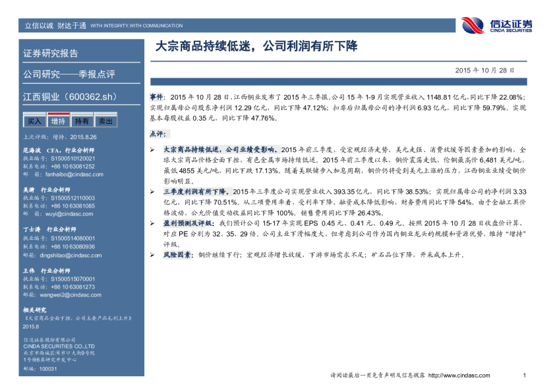The height and width of the screenshot is (392, 555).
Task: Click the 证券研究报告 sidebar header
Action: pyautogui.click(x=51, y=53)
